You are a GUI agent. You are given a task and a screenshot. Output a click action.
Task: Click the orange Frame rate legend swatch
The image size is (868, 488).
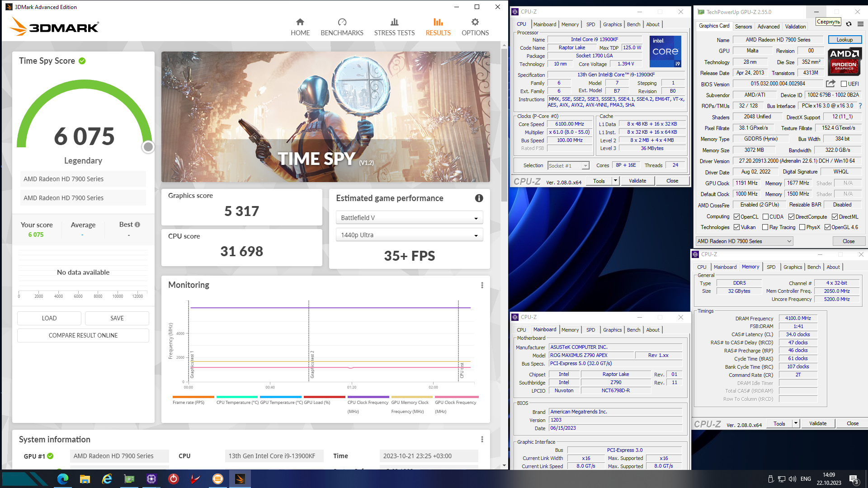[193, 397]
